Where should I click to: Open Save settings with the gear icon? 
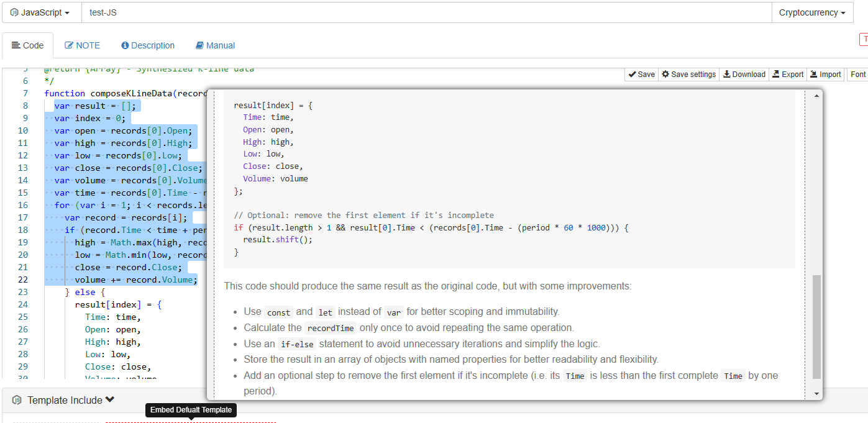pyautogui.click(x=688, y=75)
